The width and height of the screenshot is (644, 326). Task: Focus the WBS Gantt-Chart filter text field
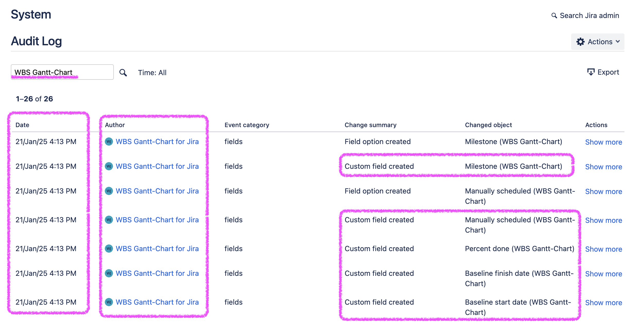(x=62, y=72)
